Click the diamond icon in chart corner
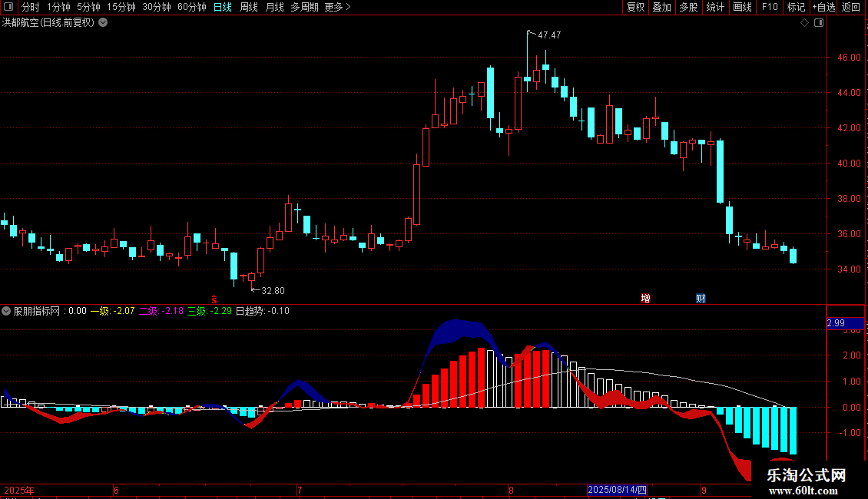This screenshot has height=499, width=868. pyautogui.click(x=805, y=23)
